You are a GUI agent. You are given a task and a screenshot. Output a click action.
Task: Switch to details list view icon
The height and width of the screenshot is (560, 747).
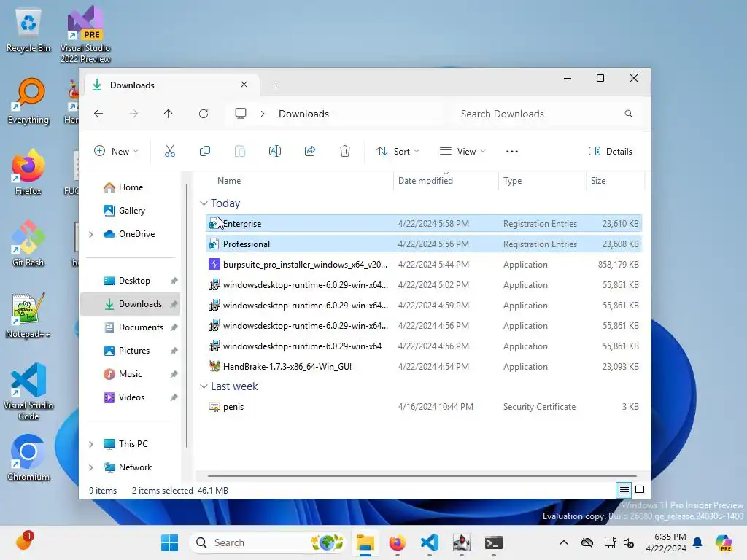pyautogui.click(x=624, y=490)
